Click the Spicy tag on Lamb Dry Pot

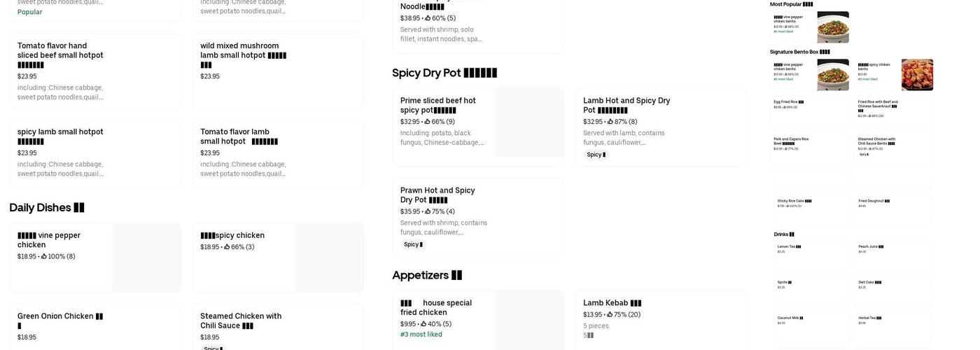pos(596,155)
